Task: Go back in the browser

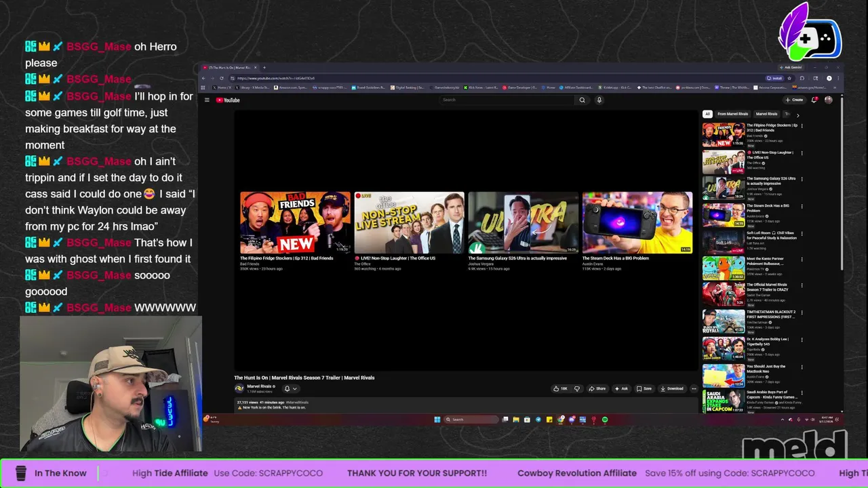Action: (203, 78)
